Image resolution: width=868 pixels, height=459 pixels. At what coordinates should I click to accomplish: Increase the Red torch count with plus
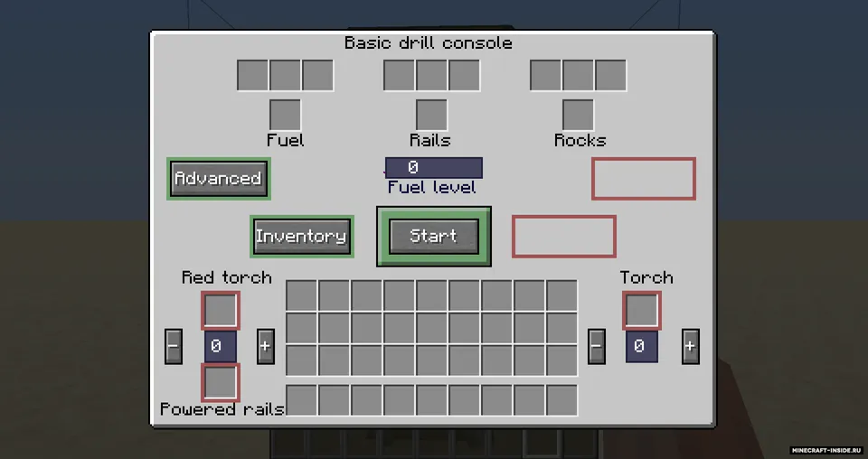pyautogui.click(x=265, y=346)
